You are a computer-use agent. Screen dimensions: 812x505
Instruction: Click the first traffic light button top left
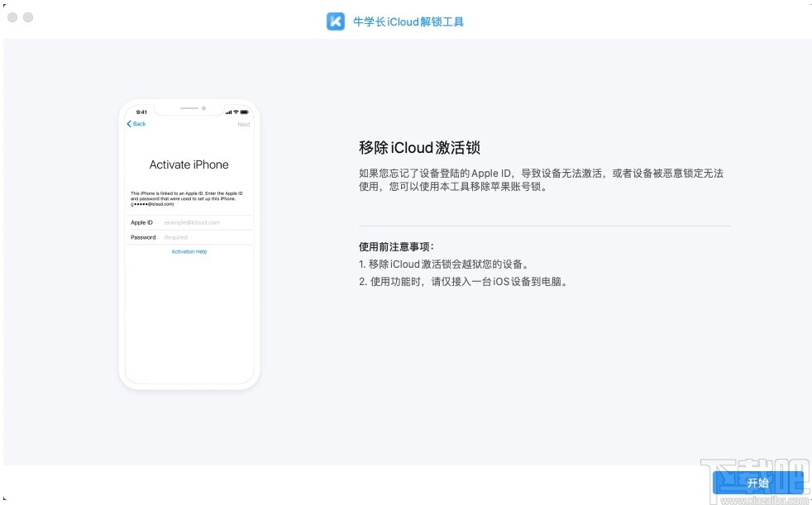point(12,16)
